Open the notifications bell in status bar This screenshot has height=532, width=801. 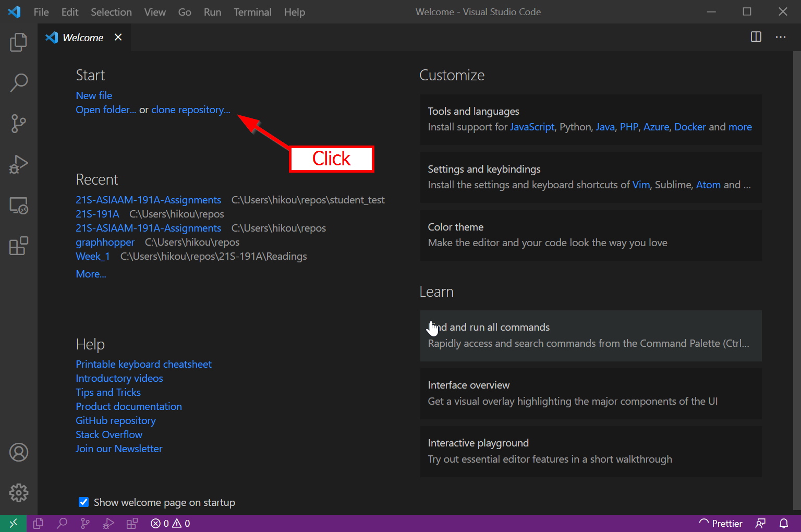tap(783, 523)
